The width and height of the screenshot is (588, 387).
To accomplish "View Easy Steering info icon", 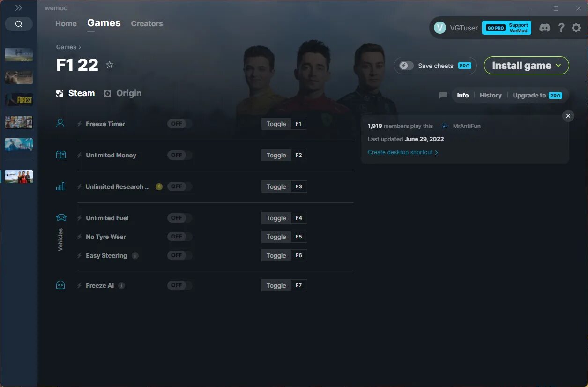I will [x=135, y=255].
